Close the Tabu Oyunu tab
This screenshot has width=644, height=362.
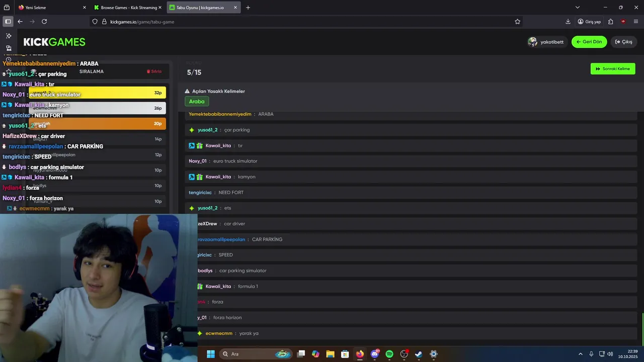pos(235,8)
